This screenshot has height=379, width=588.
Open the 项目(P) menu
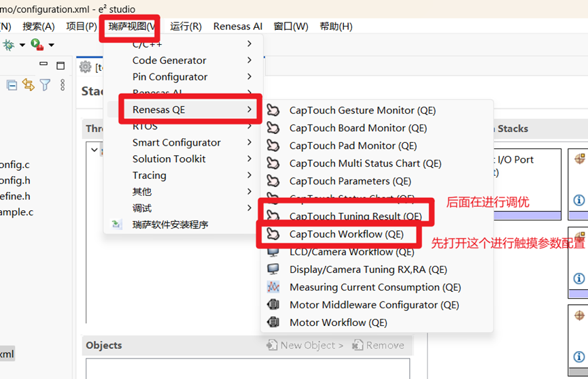click(82, 27)
